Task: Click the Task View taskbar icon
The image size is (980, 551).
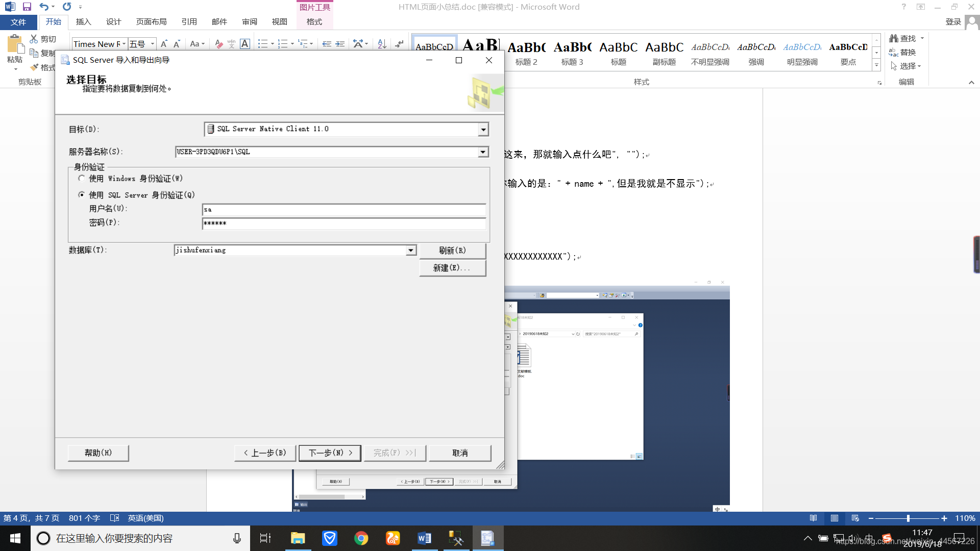Action: click(265, 538)
